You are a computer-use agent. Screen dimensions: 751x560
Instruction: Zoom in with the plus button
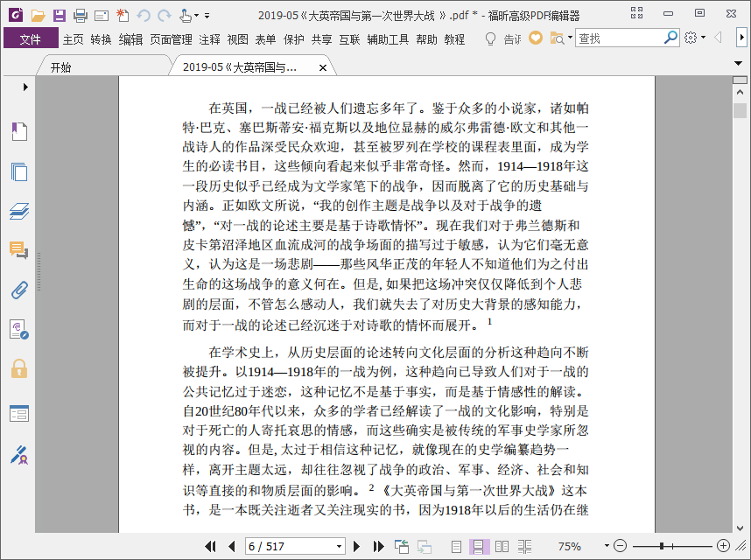[x=723, y=546]
